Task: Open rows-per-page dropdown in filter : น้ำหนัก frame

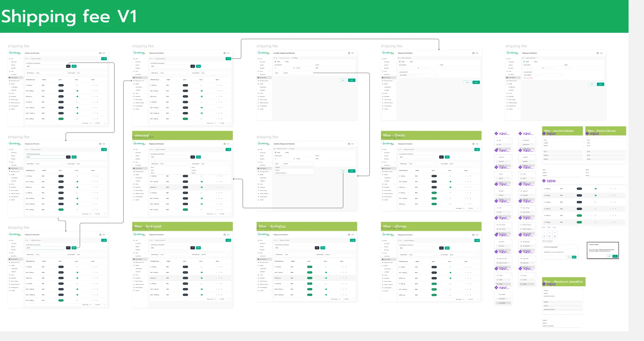Action: coord(464,209)
